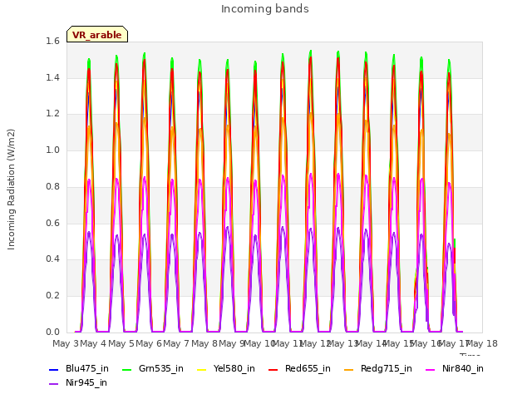Image resolution: width=532 pixels, height=399 pixels.
Task: Click the Nir840_in legend label
Action: [463, 369]
